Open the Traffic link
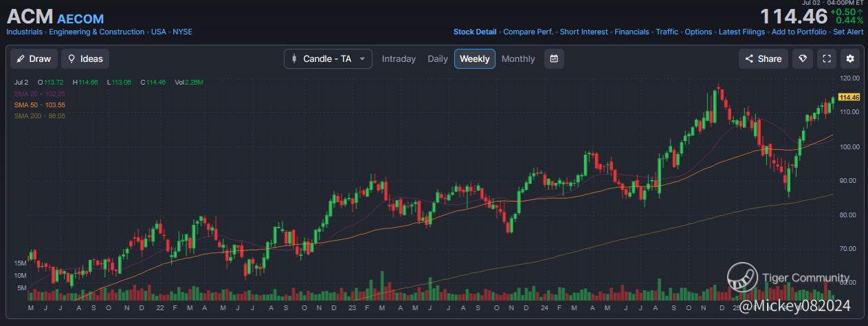Image resolution: width=868 pixels, height=326 pixels. 667,32
